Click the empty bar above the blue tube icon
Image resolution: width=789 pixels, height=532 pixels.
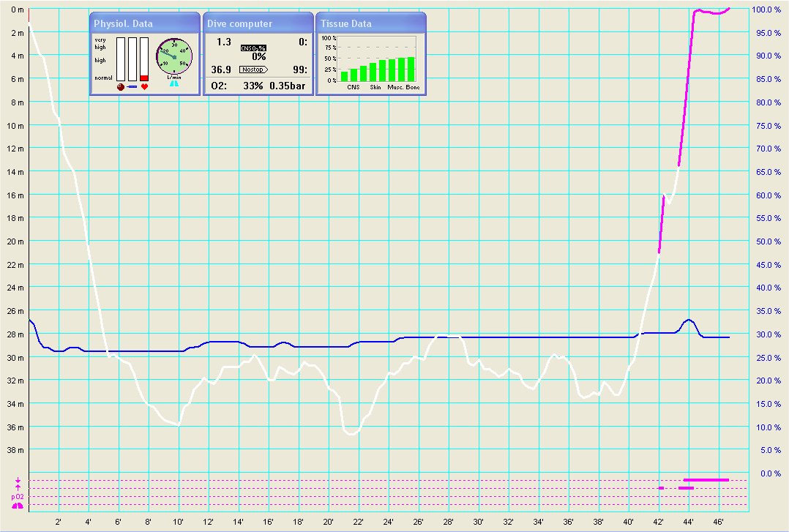(x=132, y=59)
